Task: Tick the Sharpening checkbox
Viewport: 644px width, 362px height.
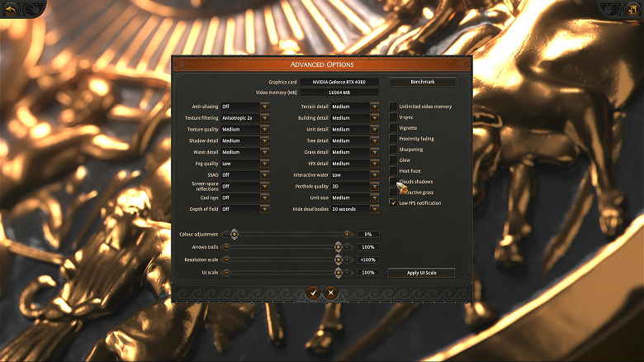Action: 394,150
